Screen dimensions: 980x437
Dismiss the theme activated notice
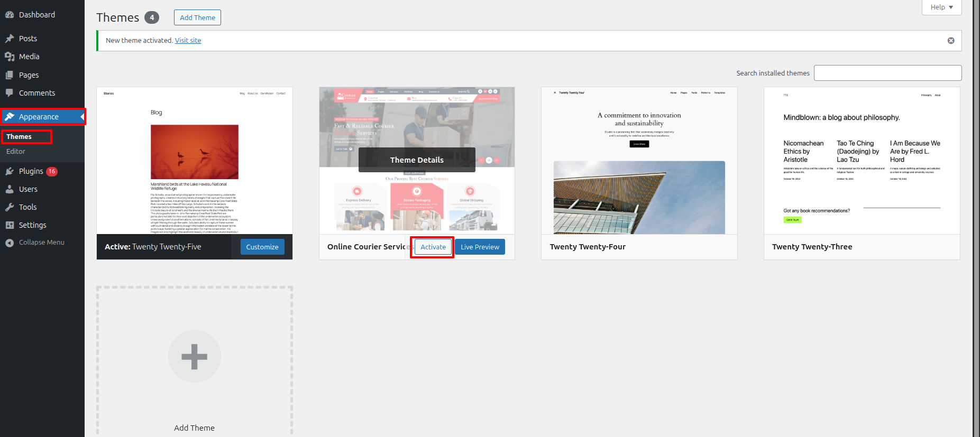pyautogui.click(x=951, y=41)
